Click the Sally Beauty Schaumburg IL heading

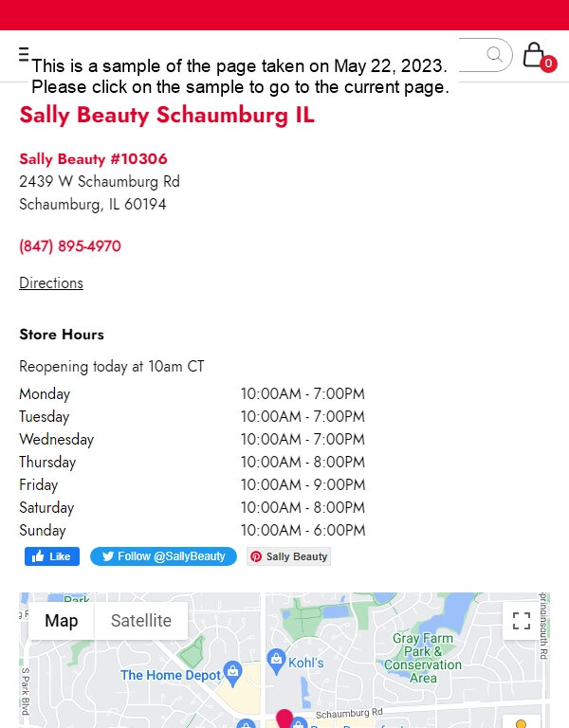tap(167, 115)
